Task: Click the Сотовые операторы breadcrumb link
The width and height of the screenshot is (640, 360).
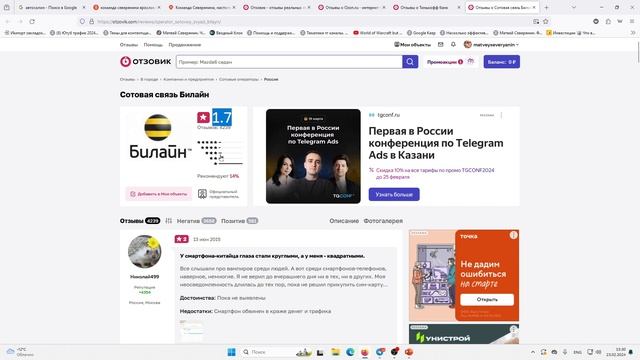Action: pyautogui.click(x=239, y=79)
